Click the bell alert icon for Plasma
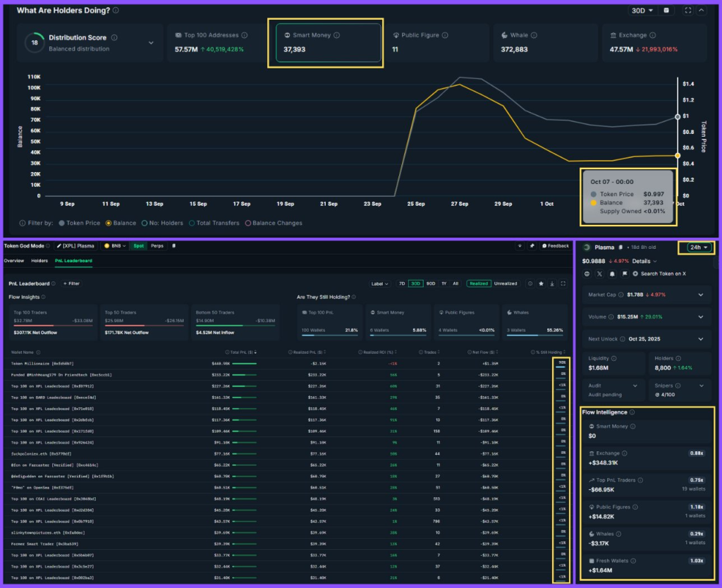This screenshot has width=722, height=588. click(611, 274)
